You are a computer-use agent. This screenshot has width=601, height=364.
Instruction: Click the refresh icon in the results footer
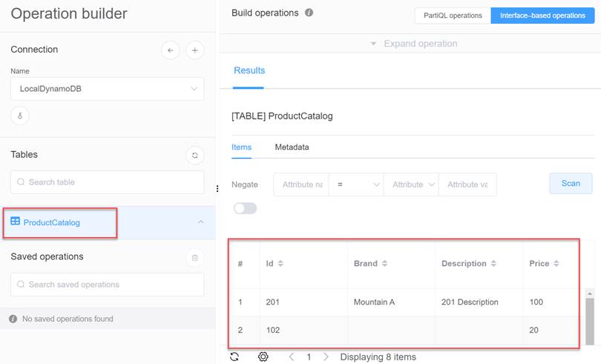[234, 357]
